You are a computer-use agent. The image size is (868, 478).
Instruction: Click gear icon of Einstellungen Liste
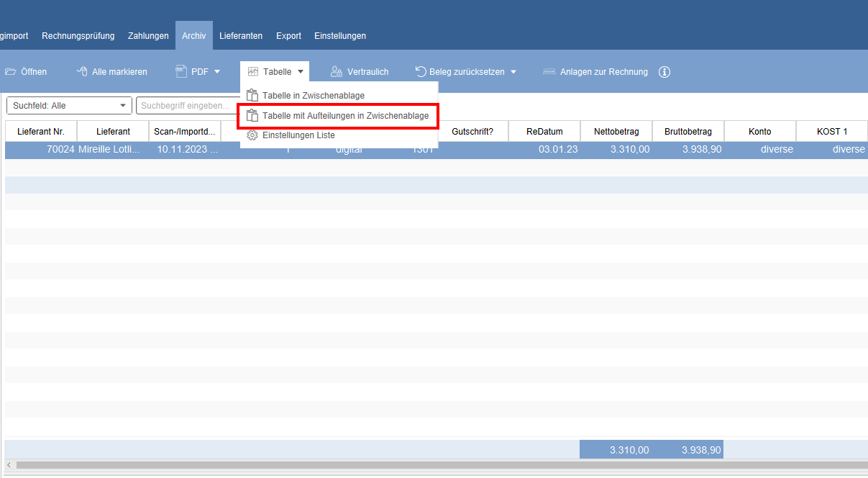[252, 135]
